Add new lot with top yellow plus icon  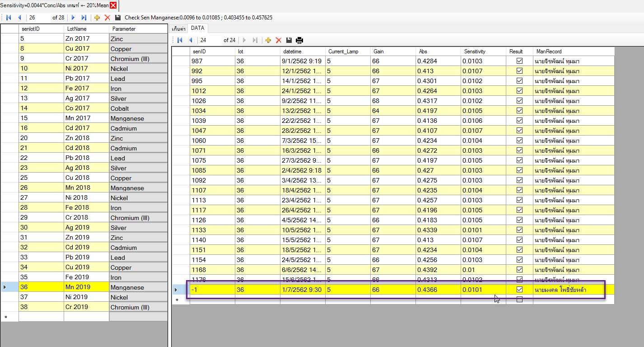[97, 18]
